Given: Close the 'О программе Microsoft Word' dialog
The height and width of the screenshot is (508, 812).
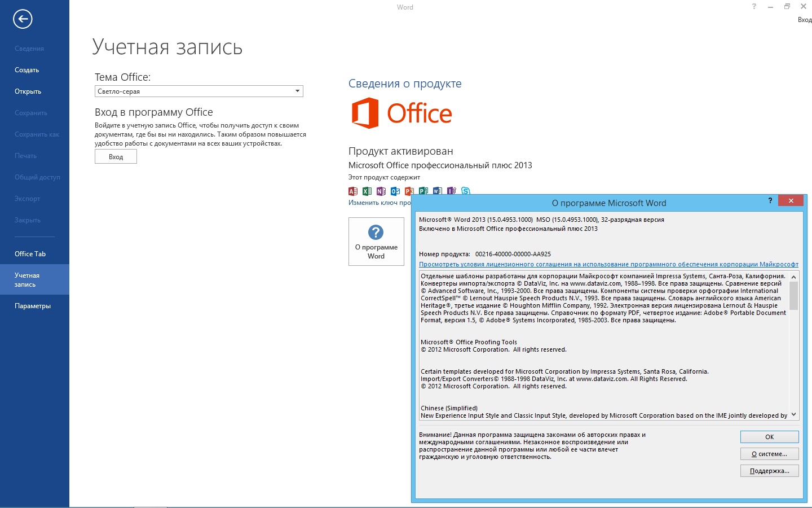Looking at the screenshot, I should point(791,200).
